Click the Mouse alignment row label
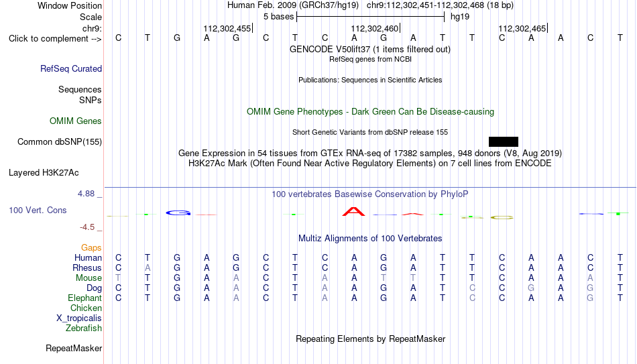 [89, 278]
